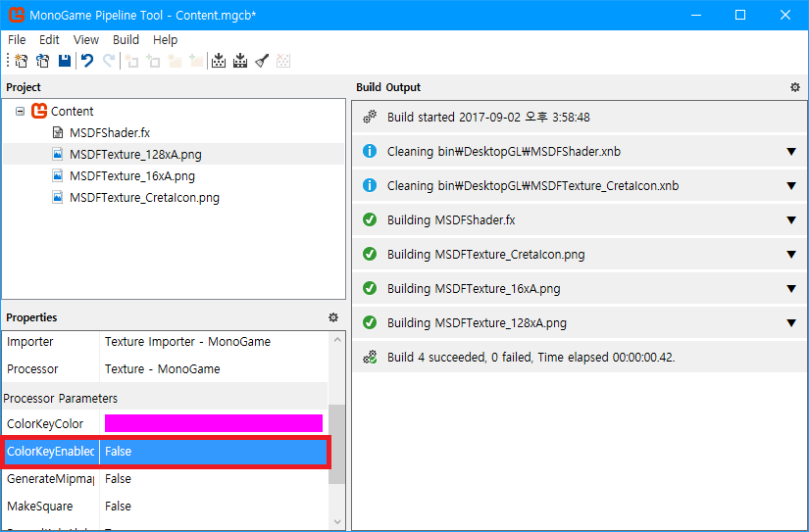This screenshot has height=532, width=809.
Task: Click info icon beside Cleaning MSDFShader.xnb
Action: tap(370, 151)
